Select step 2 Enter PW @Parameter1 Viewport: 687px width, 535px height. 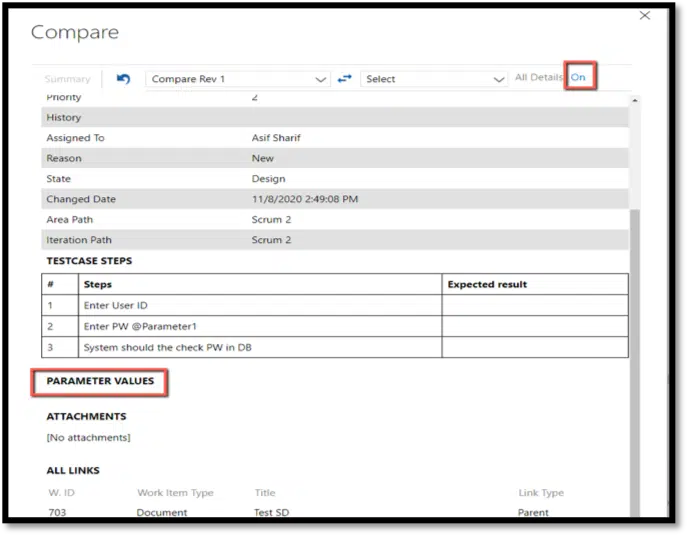pyautogui.click(x=259, y=326)
